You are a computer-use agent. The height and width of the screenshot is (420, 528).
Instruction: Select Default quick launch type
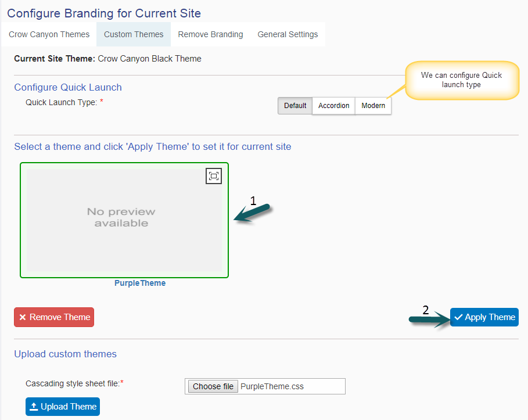(295, 106)
